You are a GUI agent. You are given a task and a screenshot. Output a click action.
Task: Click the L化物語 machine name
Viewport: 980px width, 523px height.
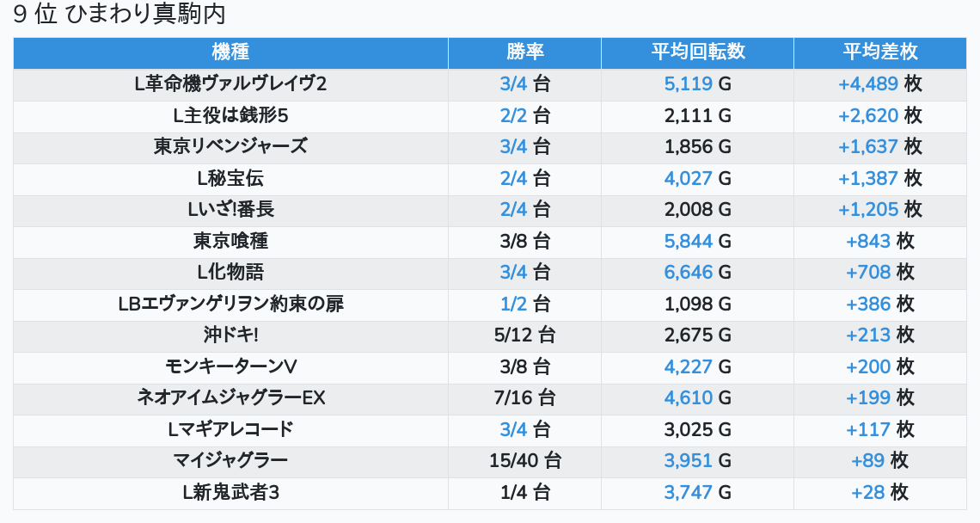pos(230,273)
